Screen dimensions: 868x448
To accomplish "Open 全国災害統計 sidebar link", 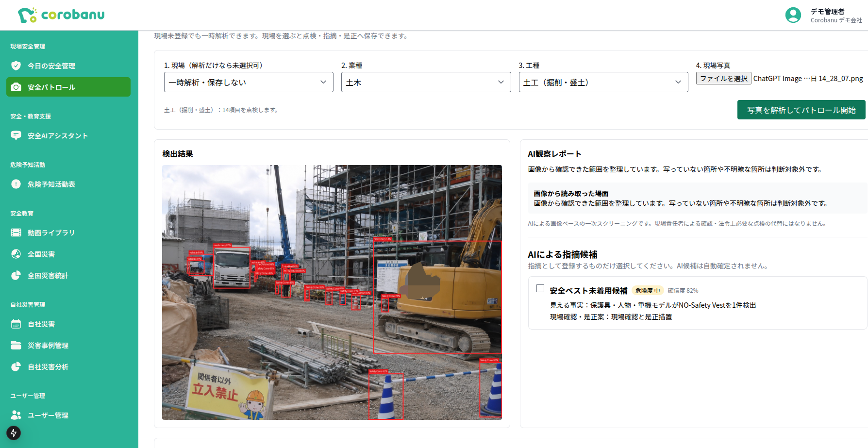I will [x=68, y=275].
